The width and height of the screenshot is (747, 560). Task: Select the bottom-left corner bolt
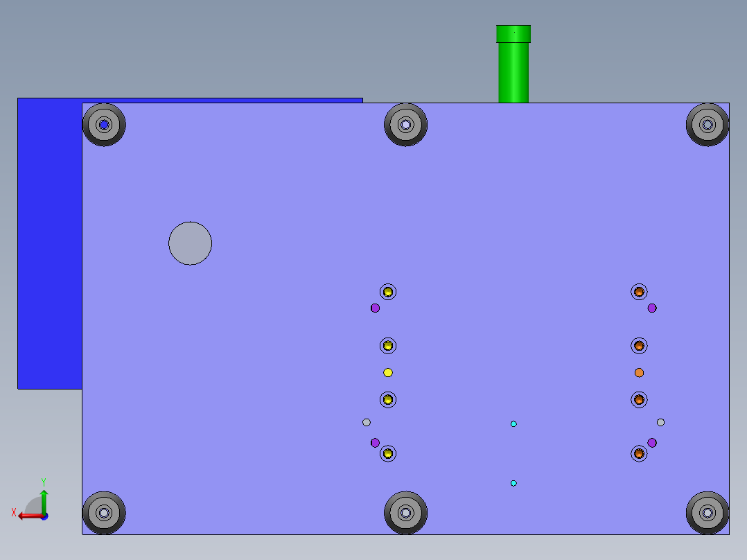104,513
